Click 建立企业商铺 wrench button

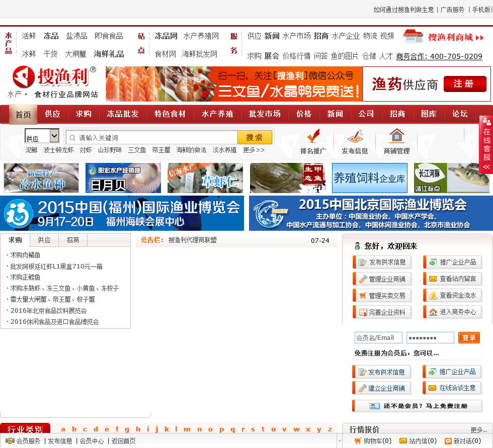382,388
